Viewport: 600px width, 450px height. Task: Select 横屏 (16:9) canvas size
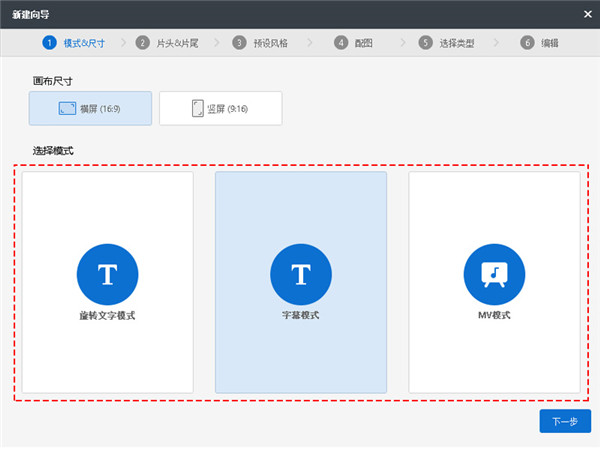click(x=91, y=108)
